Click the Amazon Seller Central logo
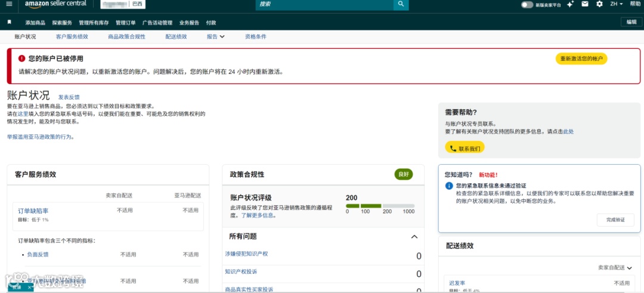The height and width of the screenshot is (293, 644). click(56, 4)
